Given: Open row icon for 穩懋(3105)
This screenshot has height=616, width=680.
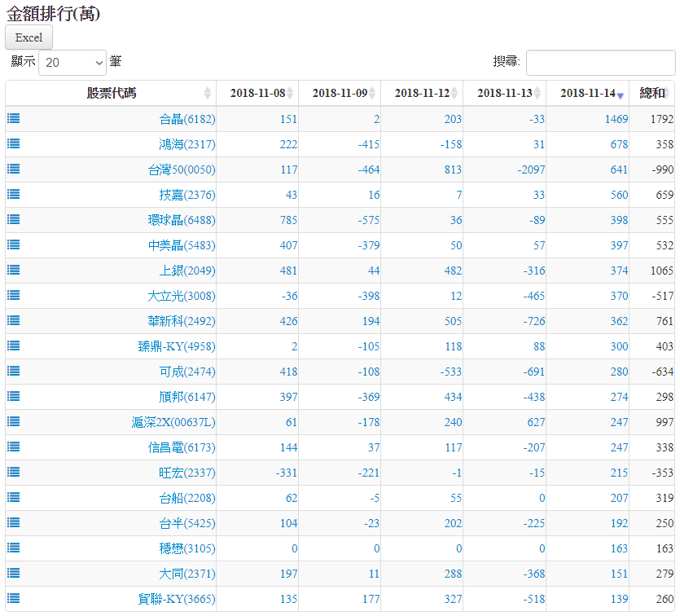Looking at the screenshot, I should tap(14, 548).
